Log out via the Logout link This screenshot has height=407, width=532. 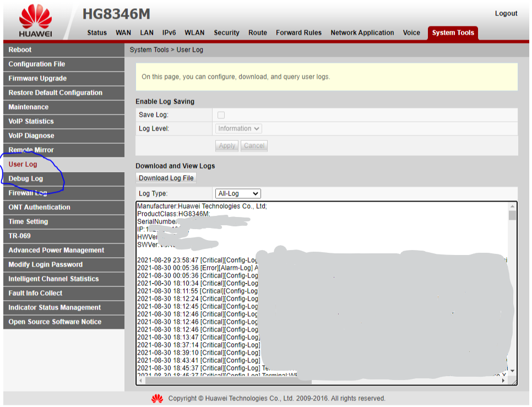pyautogui.click(x=506, y=14)
